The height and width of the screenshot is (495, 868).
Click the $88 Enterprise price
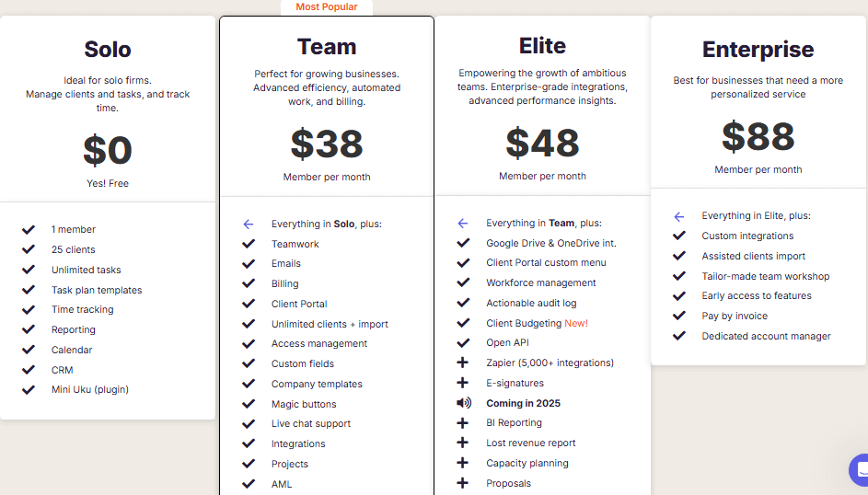pos(758,136)
